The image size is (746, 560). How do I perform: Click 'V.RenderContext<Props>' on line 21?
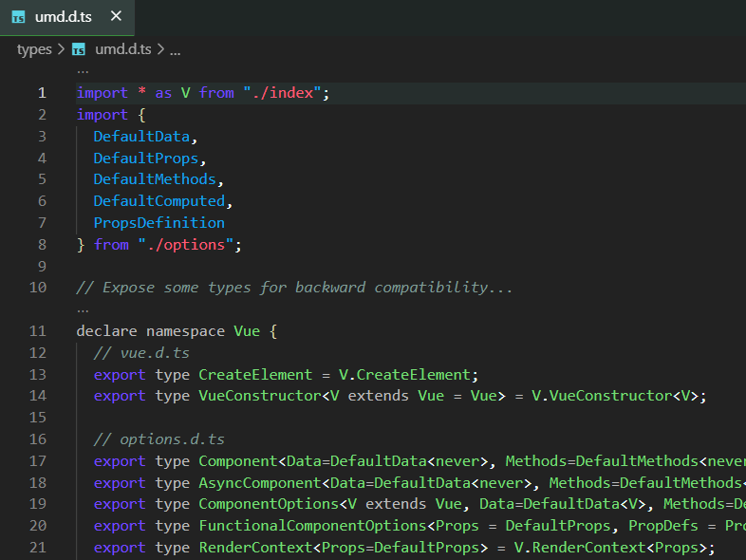(x=610, y=548)
